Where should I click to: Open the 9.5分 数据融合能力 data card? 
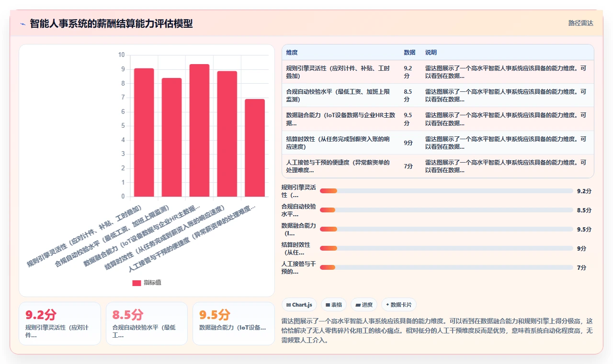click(x=234, y=323)
